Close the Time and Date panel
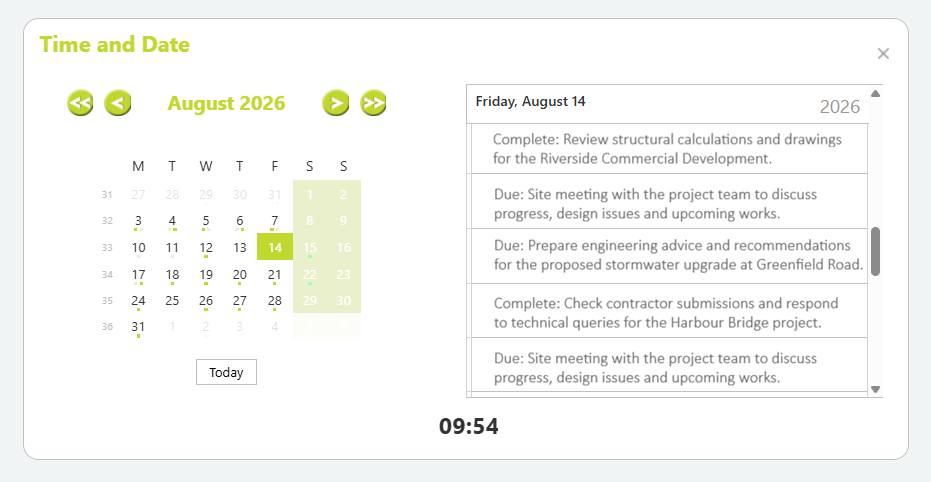Viewport: 931px width, 482px height. pos(883,54)
